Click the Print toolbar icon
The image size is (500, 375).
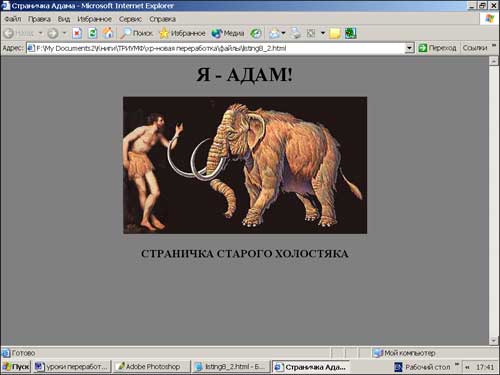(295, 33)
